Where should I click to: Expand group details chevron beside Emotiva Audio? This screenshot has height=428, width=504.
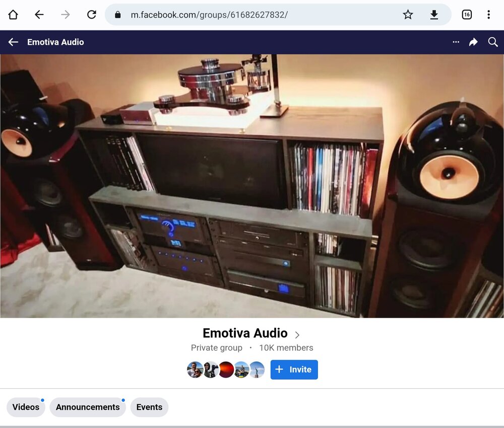297,335
